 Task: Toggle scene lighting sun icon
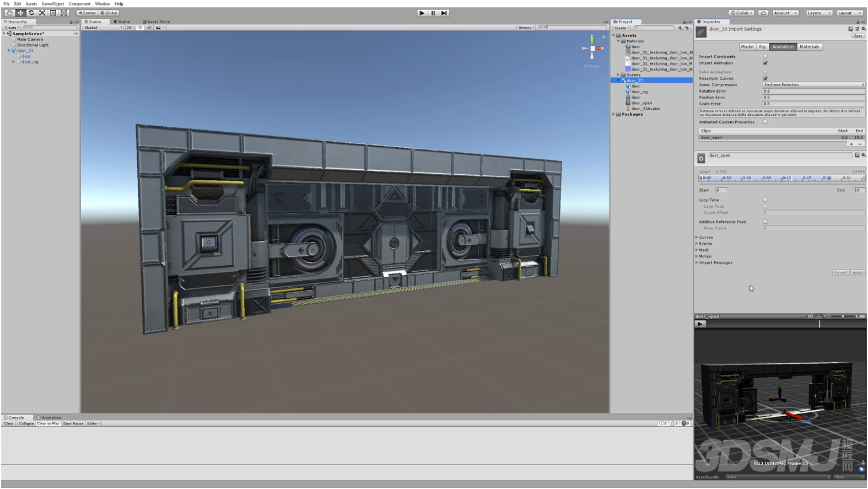pyautogui.click(x=140, y=27)
